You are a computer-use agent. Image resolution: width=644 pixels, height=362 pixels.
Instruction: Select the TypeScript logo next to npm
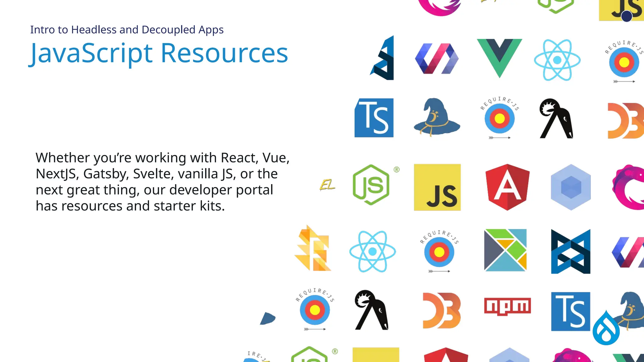click(x=571, y=311)
